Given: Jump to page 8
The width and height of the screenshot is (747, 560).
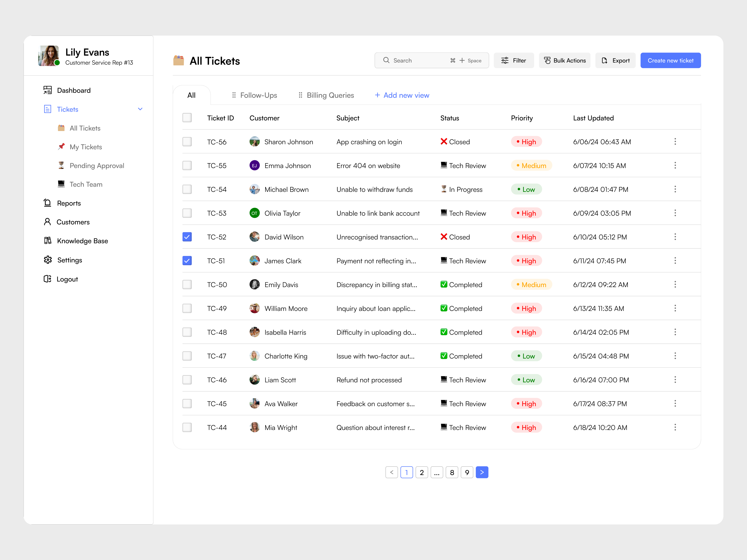Looking at the screenshot, I should [x=452, y=472].
